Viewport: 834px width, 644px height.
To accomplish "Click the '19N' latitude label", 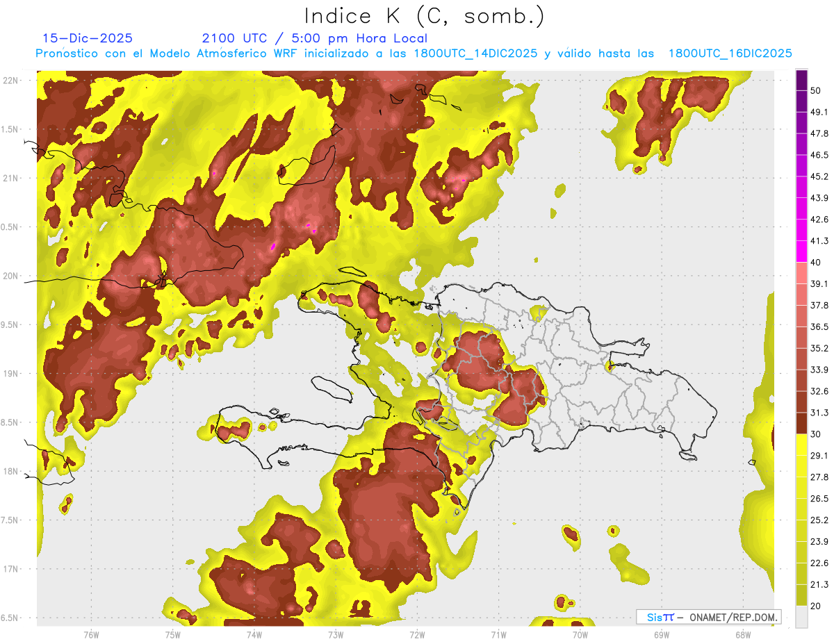I will point(10,374).
